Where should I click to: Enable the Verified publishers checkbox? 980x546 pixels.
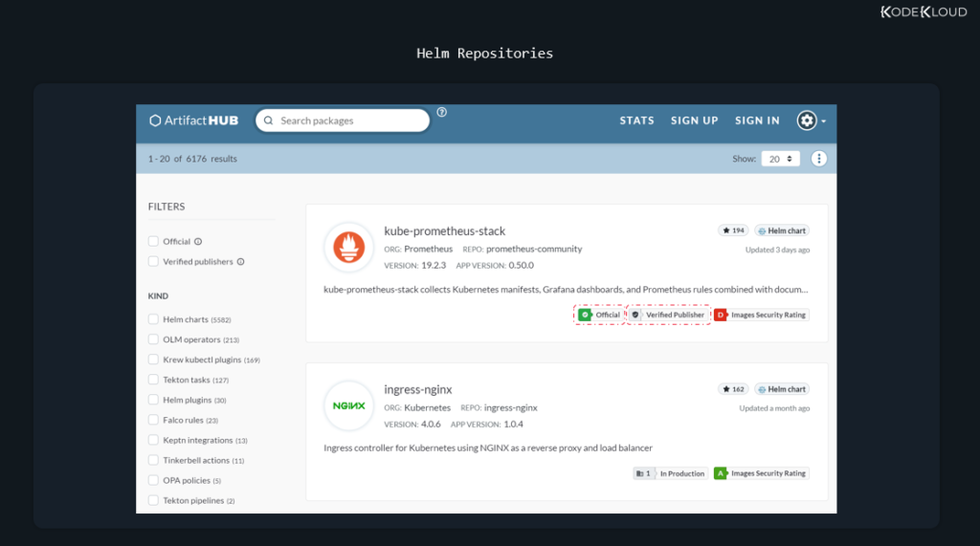(x=153, y=261)
